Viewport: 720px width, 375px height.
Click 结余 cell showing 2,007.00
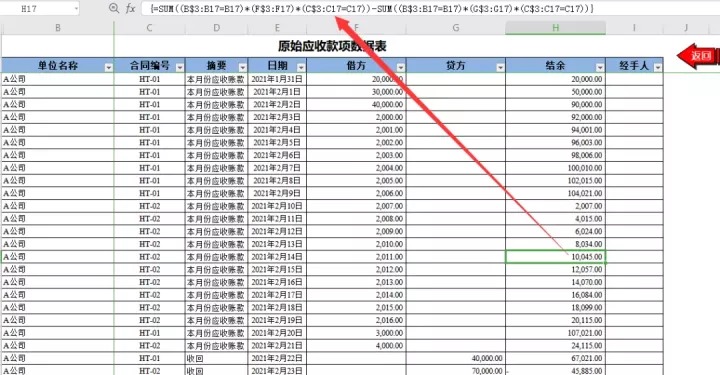[x=556, y=206]
